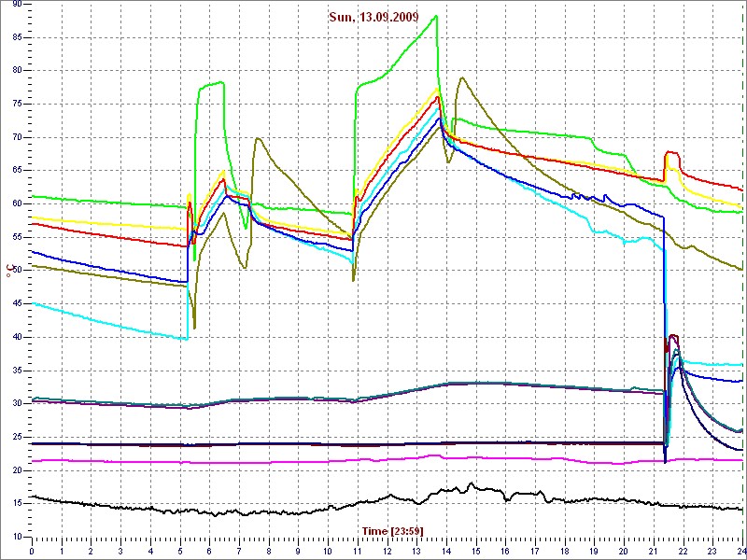Click hour '12' on the time axis

tap(387, 552)
